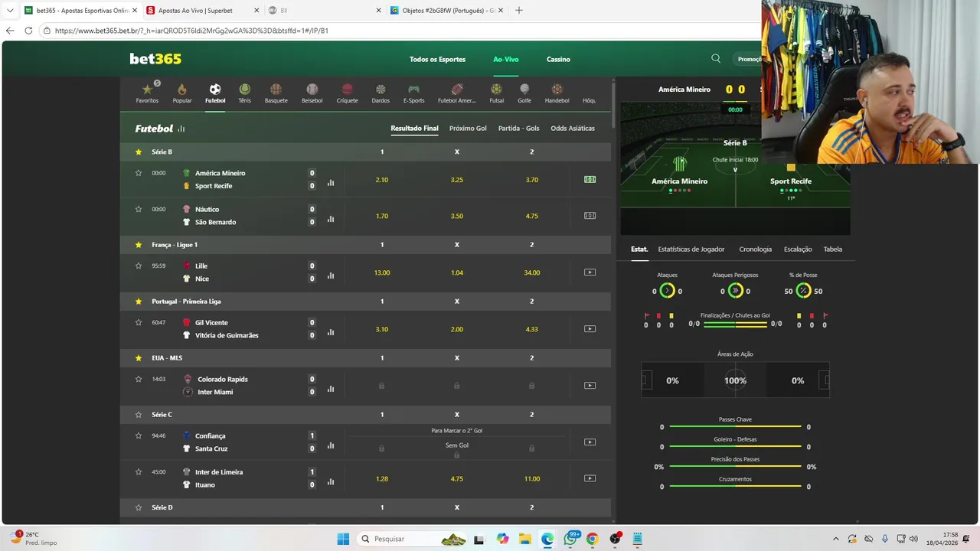Open the Futsal sport icon
The width and height of the screenshot is (980, 551).
point(496,93)
